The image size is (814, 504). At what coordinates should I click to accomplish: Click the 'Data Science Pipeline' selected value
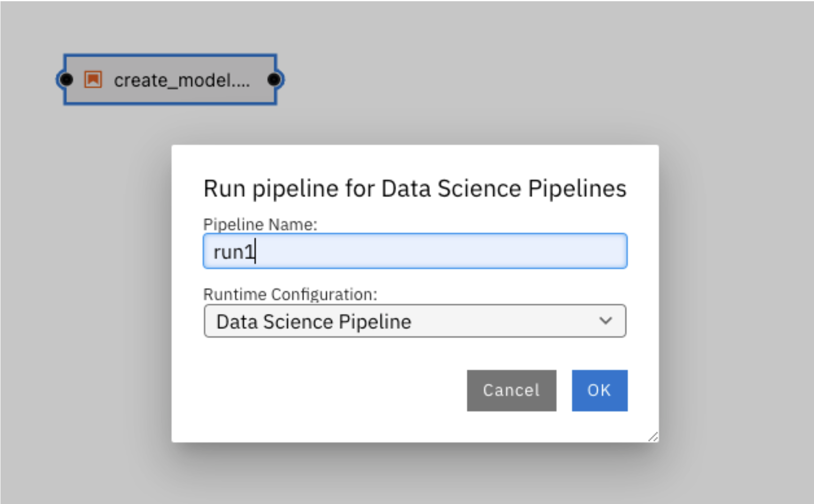coord(314,322)
